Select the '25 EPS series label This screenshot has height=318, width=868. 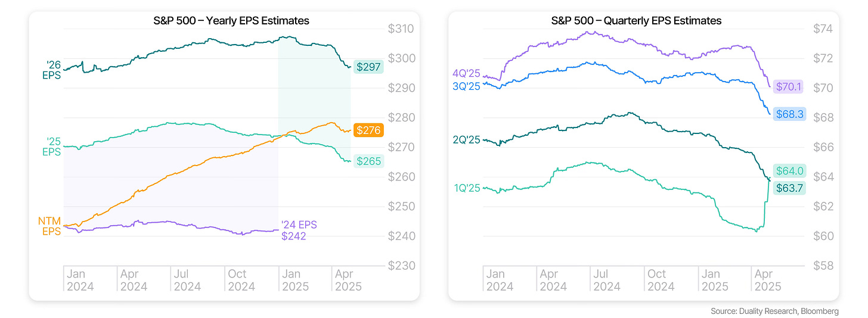[x=53, y=146]
